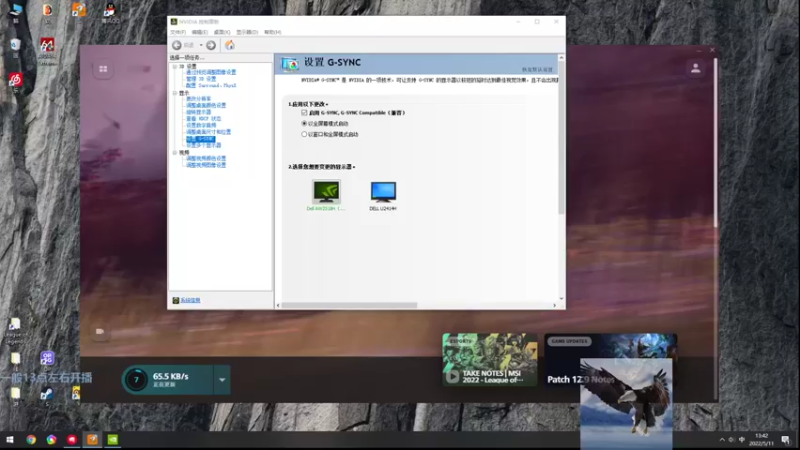Image resolution: width=800 pixels, height=450 pixels.
Task: Click the G-SYNC page header icon
Action: click(x=289, y=64)
